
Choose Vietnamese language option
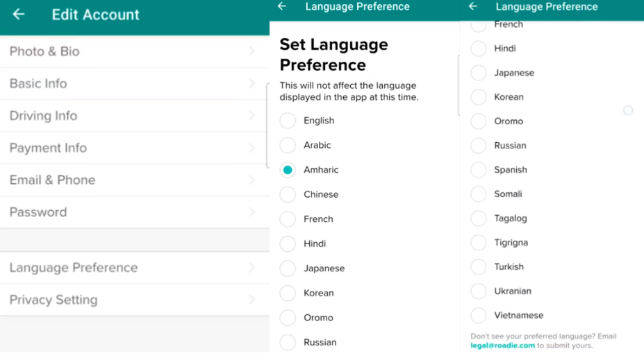pos(479,316)
